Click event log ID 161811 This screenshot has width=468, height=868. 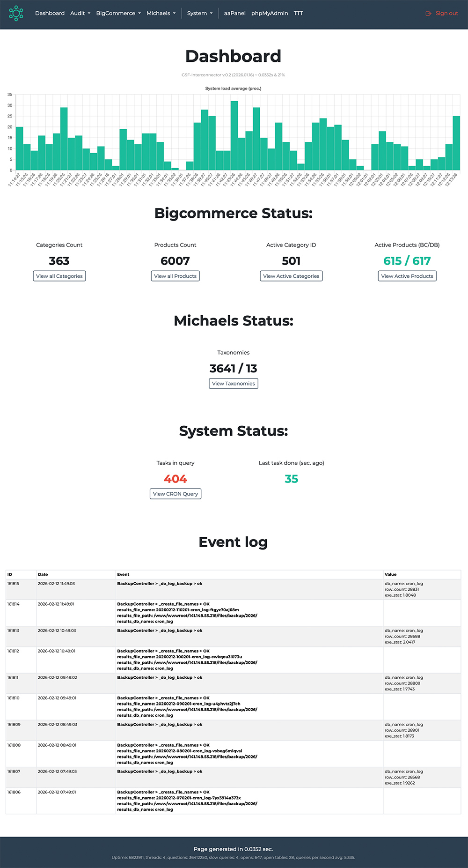[13, 677]
